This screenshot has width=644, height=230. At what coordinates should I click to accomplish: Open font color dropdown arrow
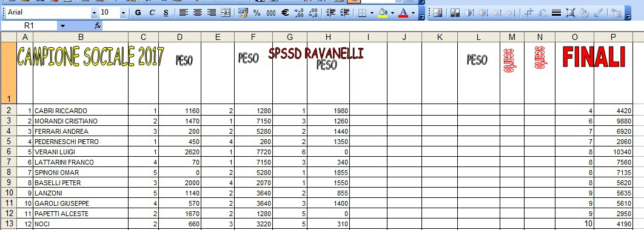click(x=413, y=13)
